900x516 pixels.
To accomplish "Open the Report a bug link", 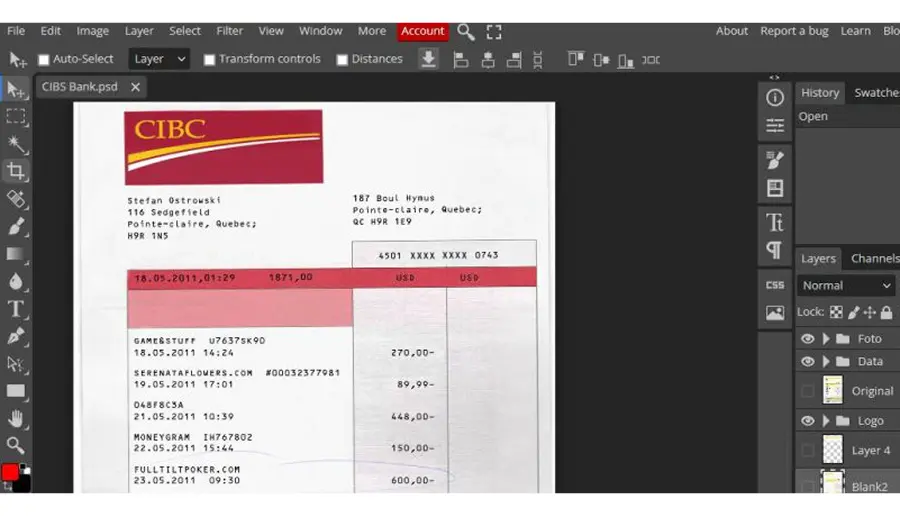I will (x=794, y=31).
